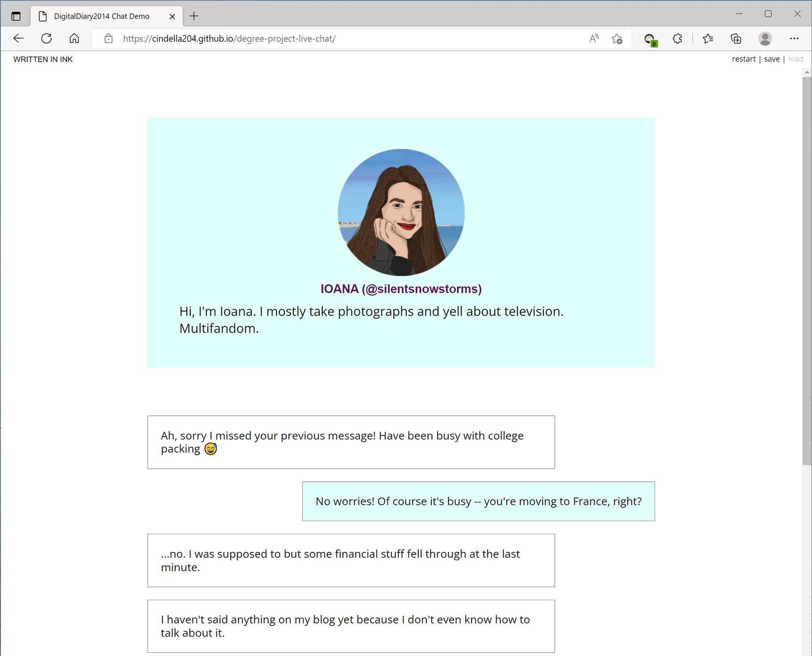Click the page vertical scrollbar thumb

pos(807,271)
